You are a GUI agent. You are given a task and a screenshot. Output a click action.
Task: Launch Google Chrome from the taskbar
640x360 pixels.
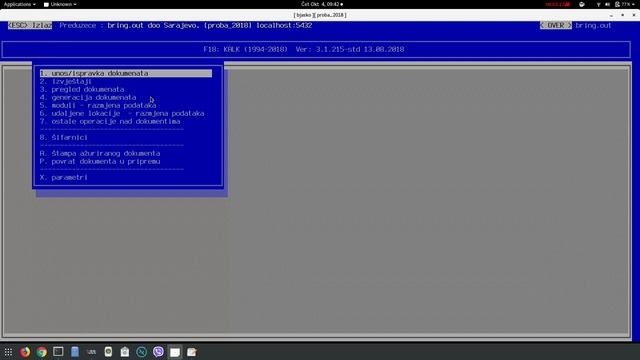(42, 352)
